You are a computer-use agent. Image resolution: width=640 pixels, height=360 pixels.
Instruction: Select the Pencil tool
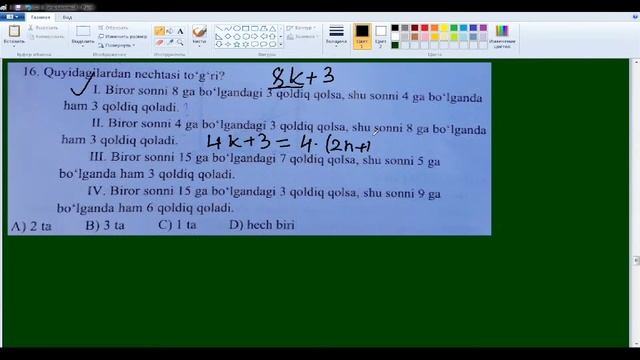click(159, 31)
